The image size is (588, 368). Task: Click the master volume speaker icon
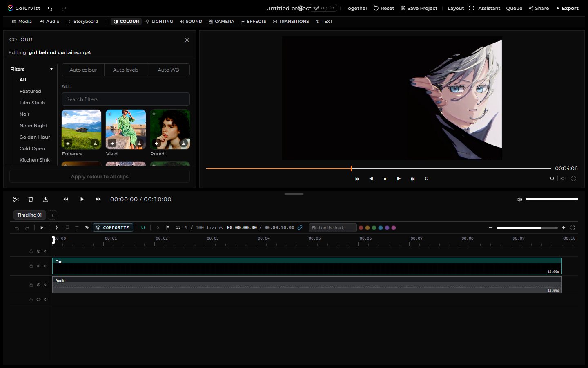[519, 200]
